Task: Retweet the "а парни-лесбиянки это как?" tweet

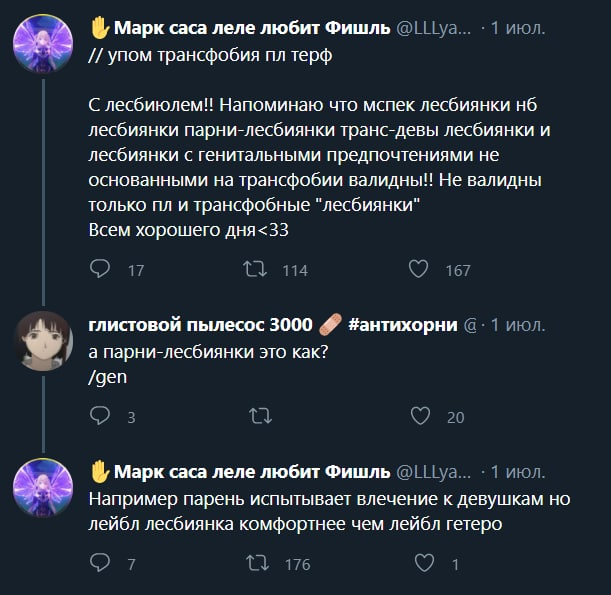Action: pyautogui.click(x=259, y=416)
